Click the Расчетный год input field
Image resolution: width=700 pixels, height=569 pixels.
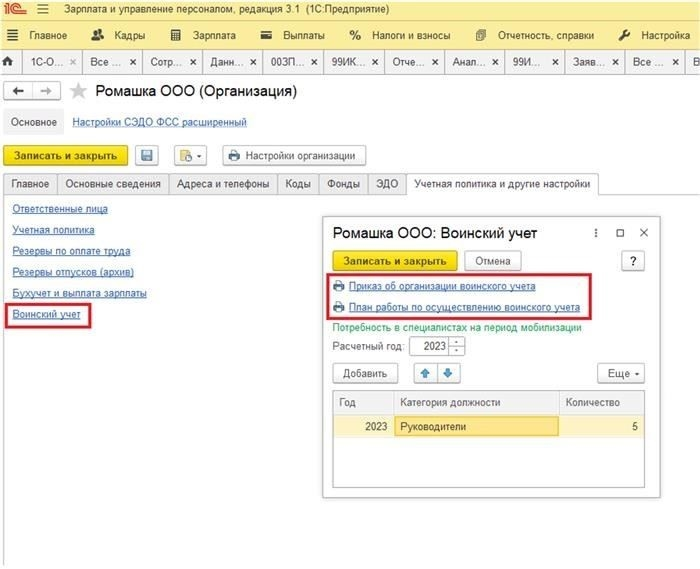pyautogui.click(x=429, y=346)
